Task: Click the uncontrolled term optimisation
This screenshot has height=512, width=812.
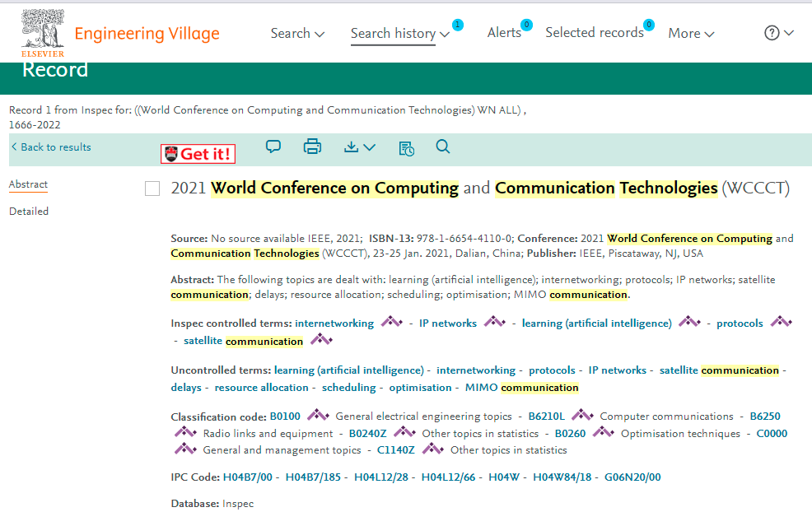Action: point(421,388)
